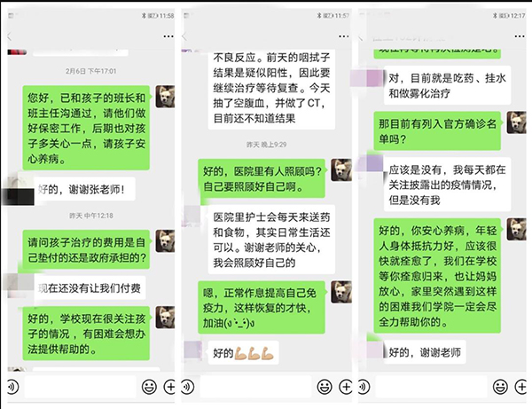Switch to voice input in first chat
The width and height of the screenshot is (532, 409).
click(13, 387)
